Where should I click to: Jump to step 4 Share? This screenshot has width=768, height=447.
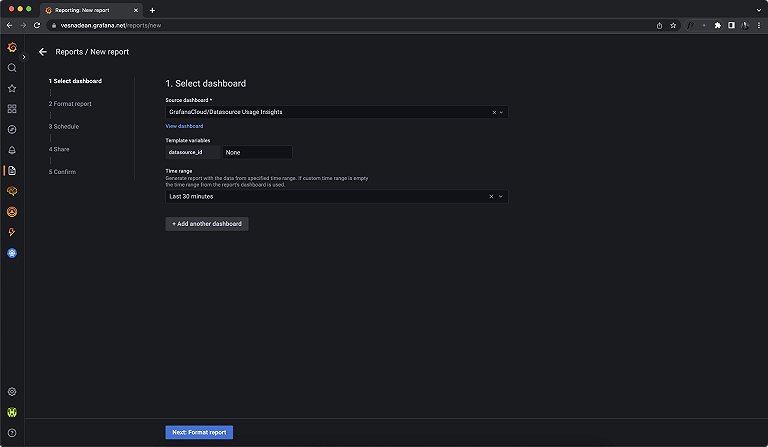pyautogui.click(x=59, y=149)
